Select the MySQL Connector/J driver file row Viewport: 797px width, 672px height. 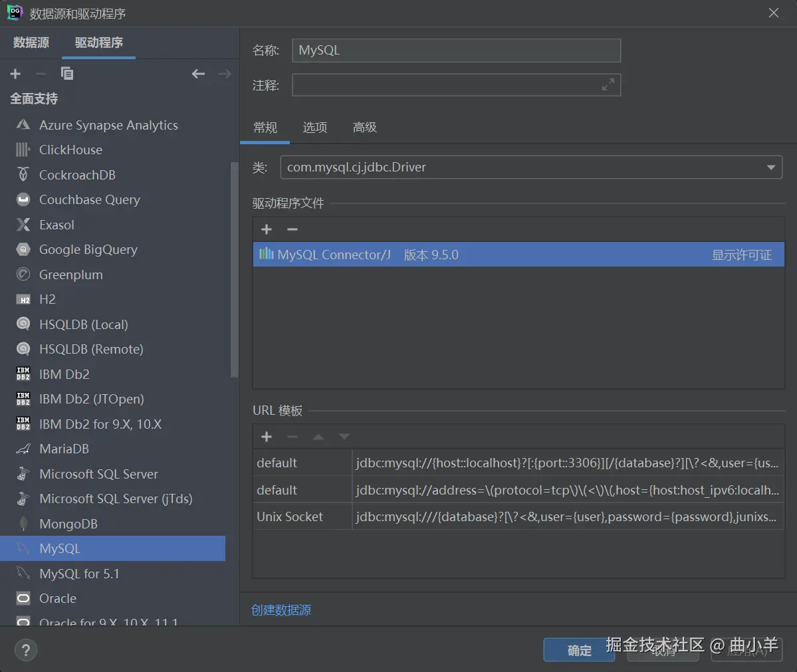(518, 255)
